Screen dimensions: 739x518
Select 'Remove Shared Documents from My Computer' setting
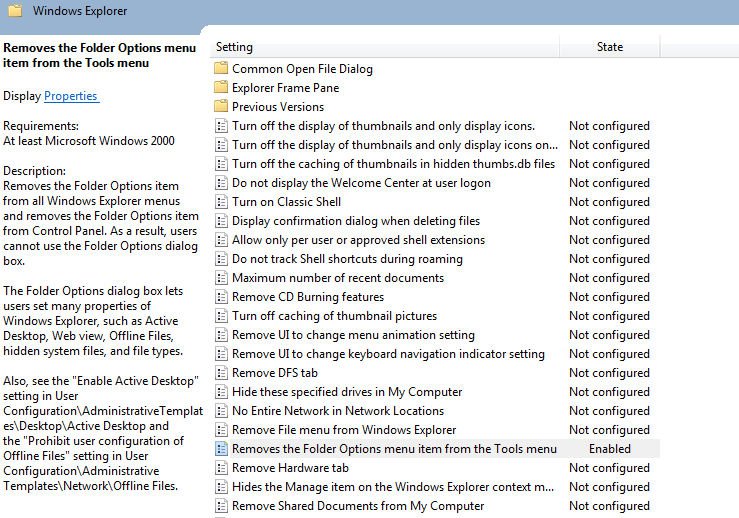[358, 506]
